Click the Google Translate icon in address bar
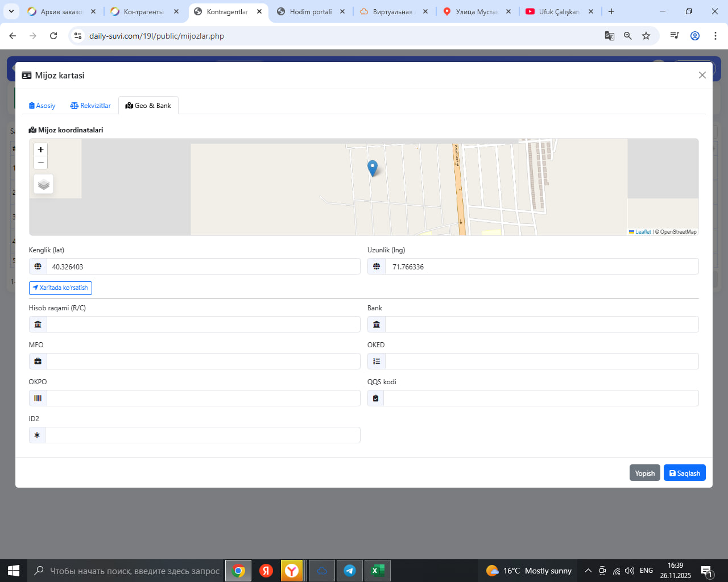This screenshot has width=728, height=582. pos(609,36)
